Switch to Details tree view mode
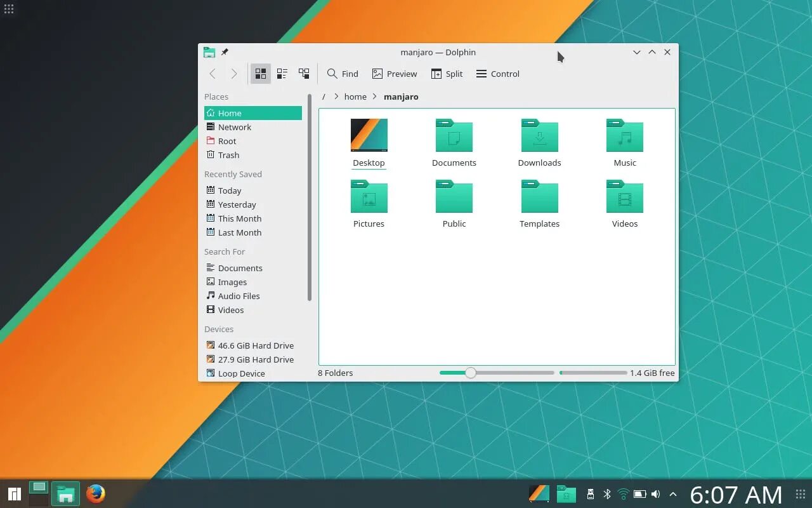812x508 pixels. pos(304,74)
